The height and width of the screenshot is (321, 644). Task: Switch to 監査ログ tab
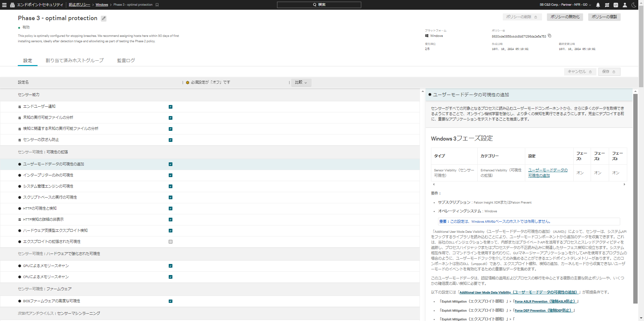click(126, 61)
